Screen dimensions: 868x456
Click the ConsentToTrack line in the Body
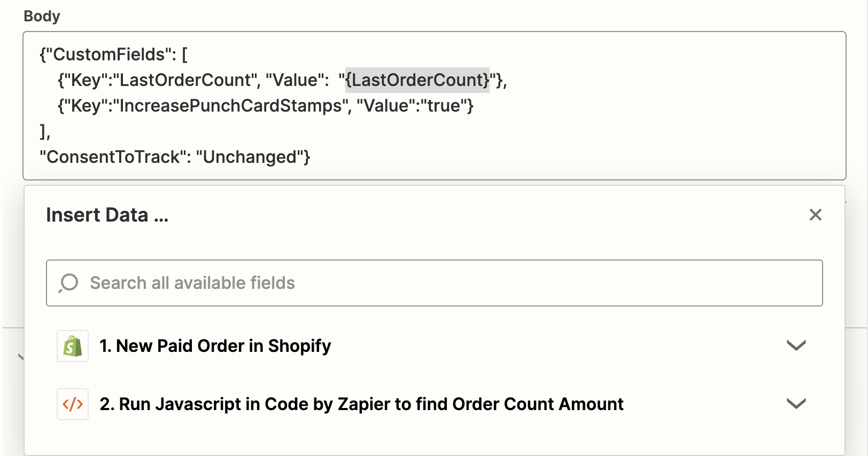175,156
